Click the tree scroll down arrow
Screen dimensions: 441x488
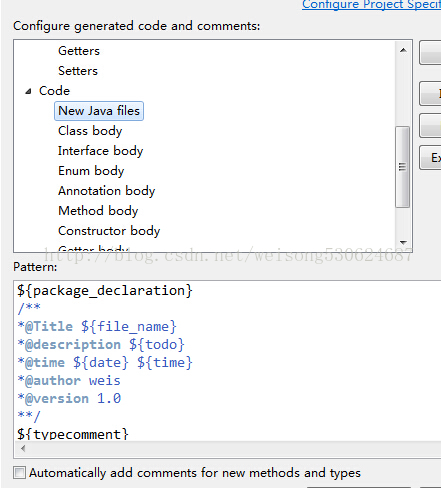pyautogui.click(x=403, y=243)
